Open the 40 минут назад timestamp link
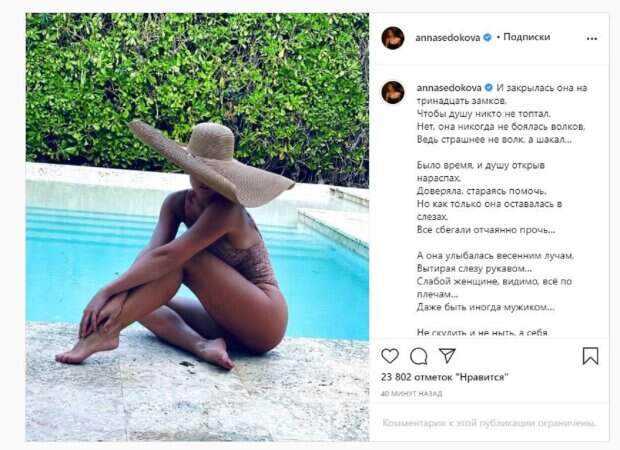 411,393
